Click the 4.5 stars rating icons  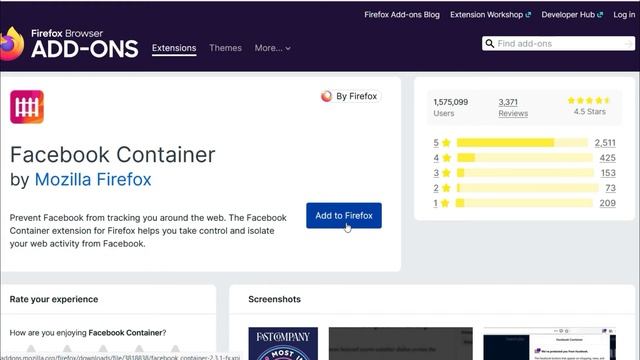point(589,100)
